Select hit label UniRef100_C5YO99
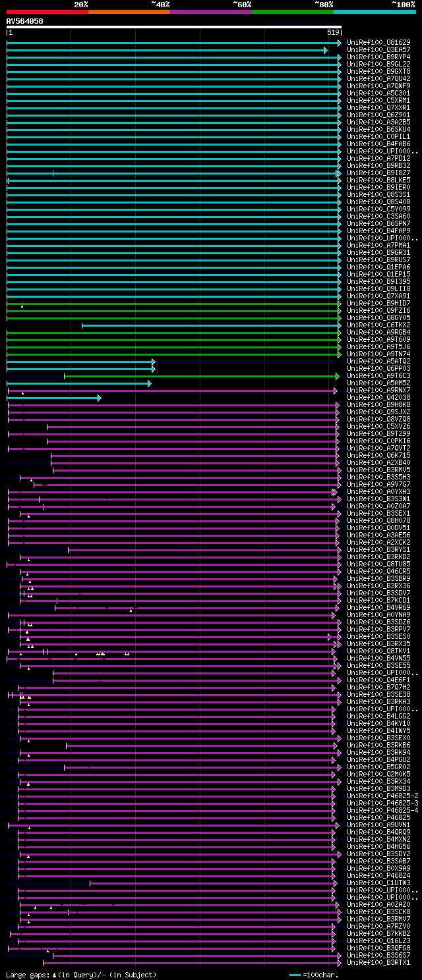This screenshot has height=980, width=422. (378, 209)
